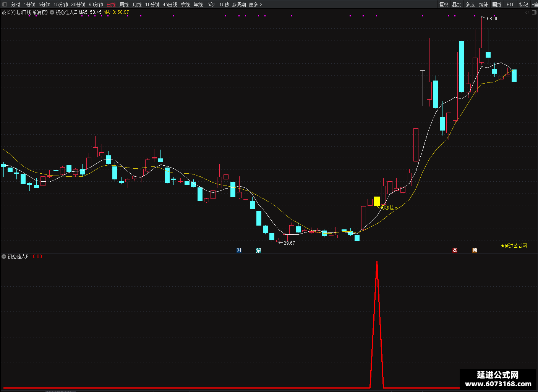538x392 pixels.
Task: Open the 更多 periods expander
Action: pos(255,5)
